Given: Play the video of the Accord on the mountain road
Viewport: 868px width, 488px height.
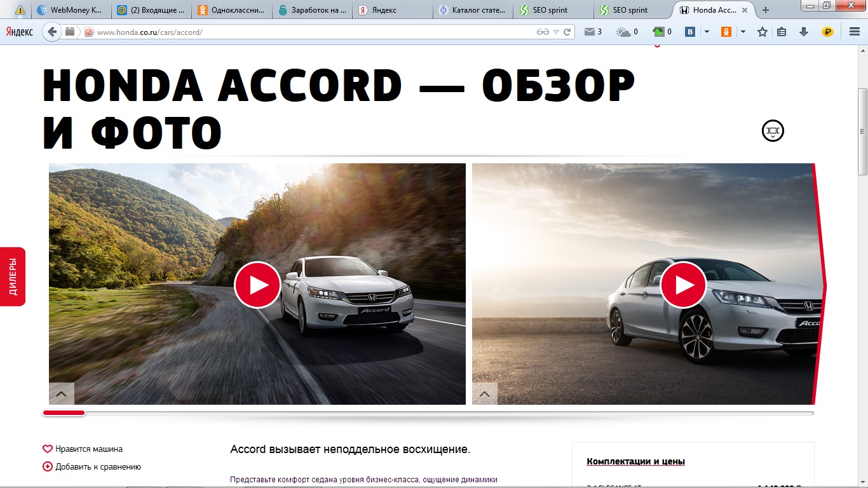Looking at the screenshot, I should (x=257, y=285).
